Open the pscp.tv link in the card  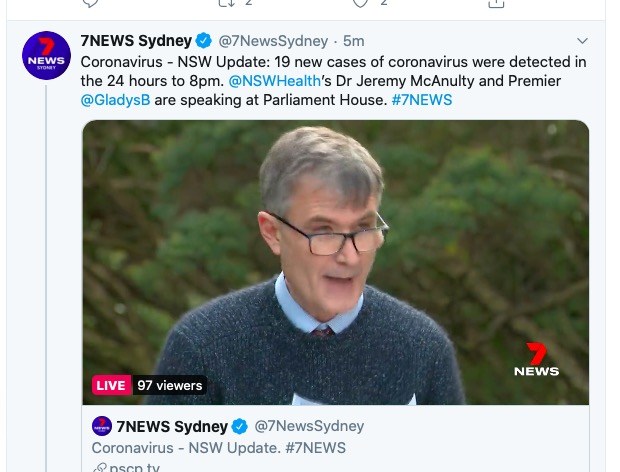click(134, 468)
